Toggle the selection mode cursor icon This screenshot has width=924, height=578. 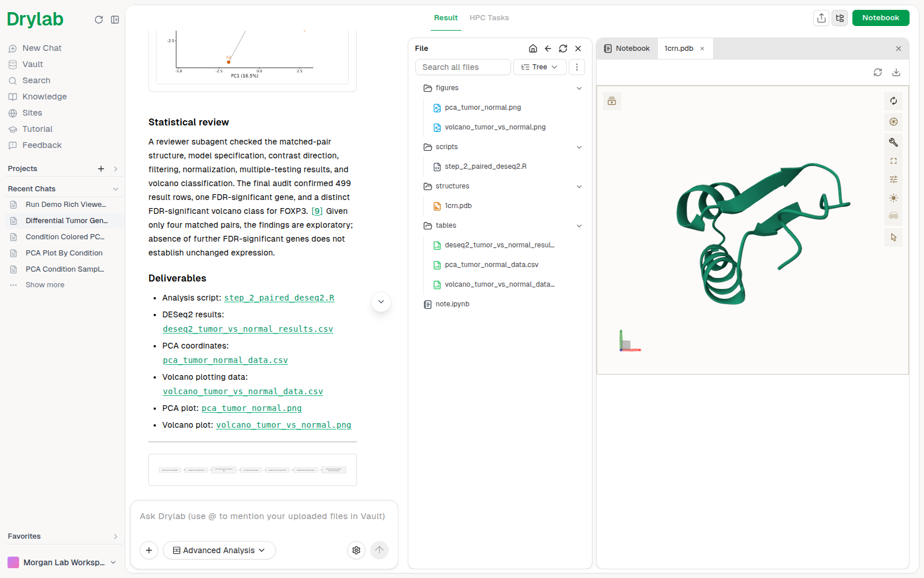[x=893, y=238]
